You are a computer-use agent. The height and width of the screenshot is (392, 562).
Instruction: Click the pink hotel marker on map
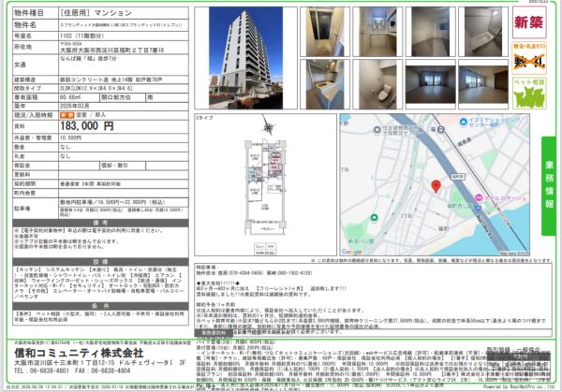[x=479, y=197]
